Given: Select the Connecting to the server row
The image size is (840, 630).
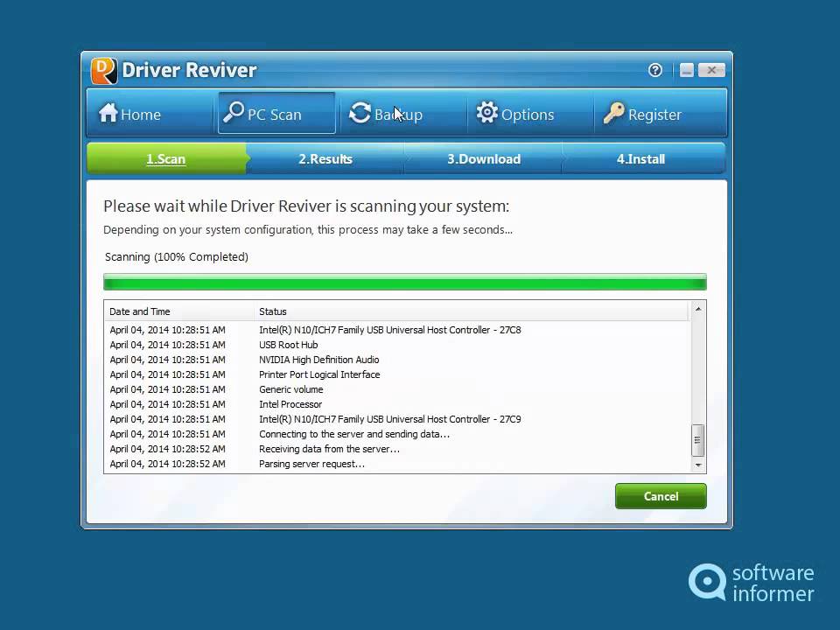Looking at the screenshot, I should pyautogui.click(x=396, y=434).
